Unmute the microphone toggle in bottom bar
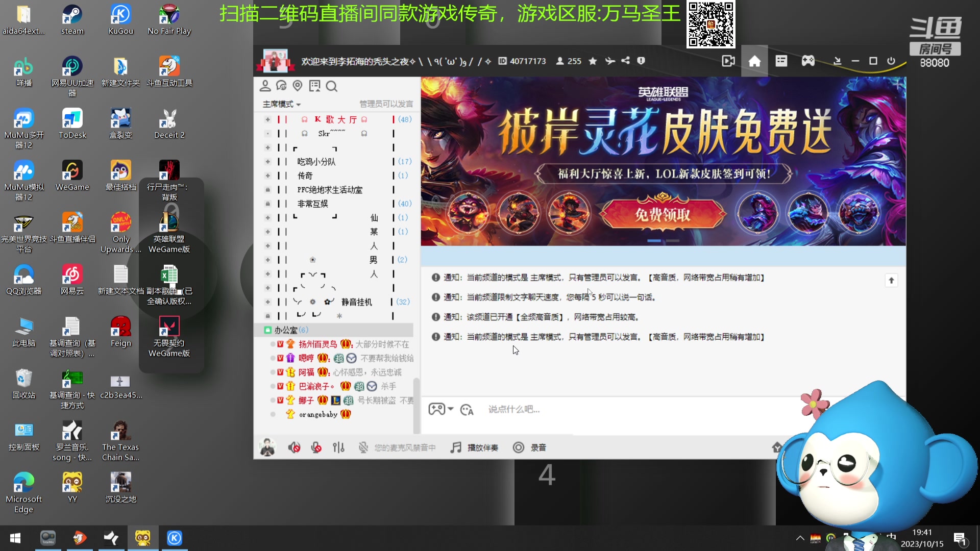The height and width of the screenshot is (551, 980). point(316,447)
